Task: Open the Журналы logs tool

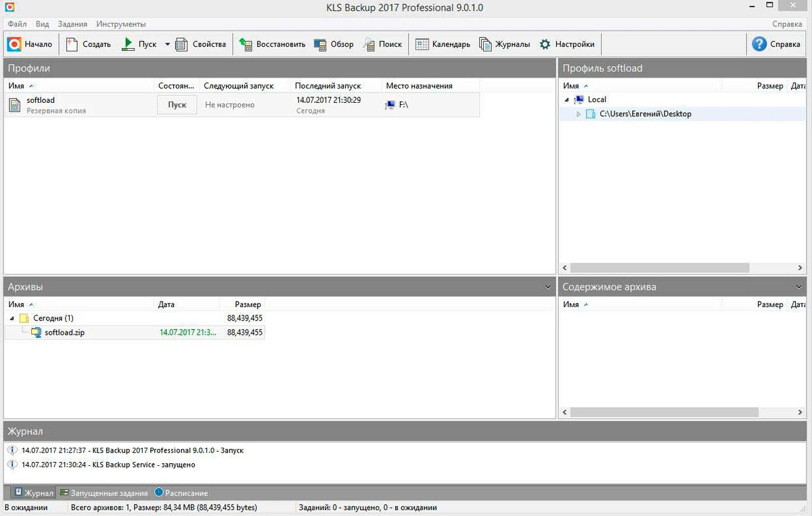Action: click(x=504, y=44)
